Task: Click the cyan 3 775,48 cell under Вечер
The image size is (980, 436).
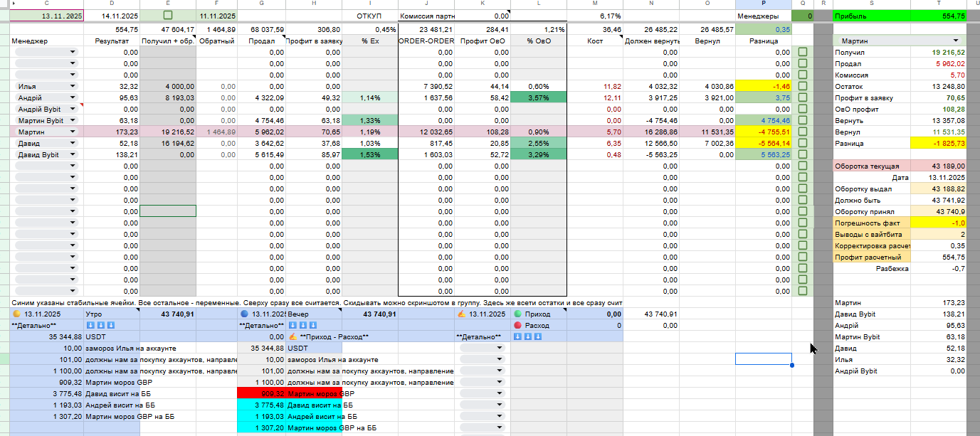Action: (261, 405)
